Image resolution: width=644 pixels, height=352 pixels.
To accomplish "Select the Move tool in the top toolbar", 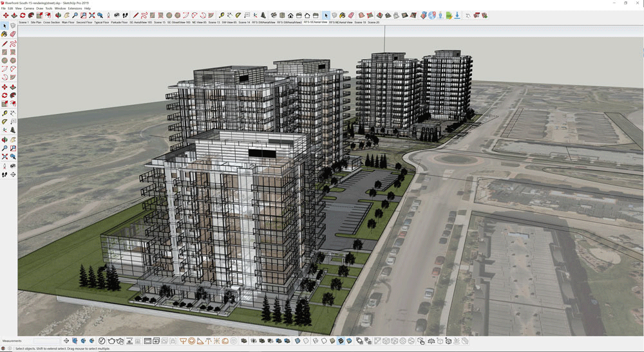I will (x=6, y=15).
